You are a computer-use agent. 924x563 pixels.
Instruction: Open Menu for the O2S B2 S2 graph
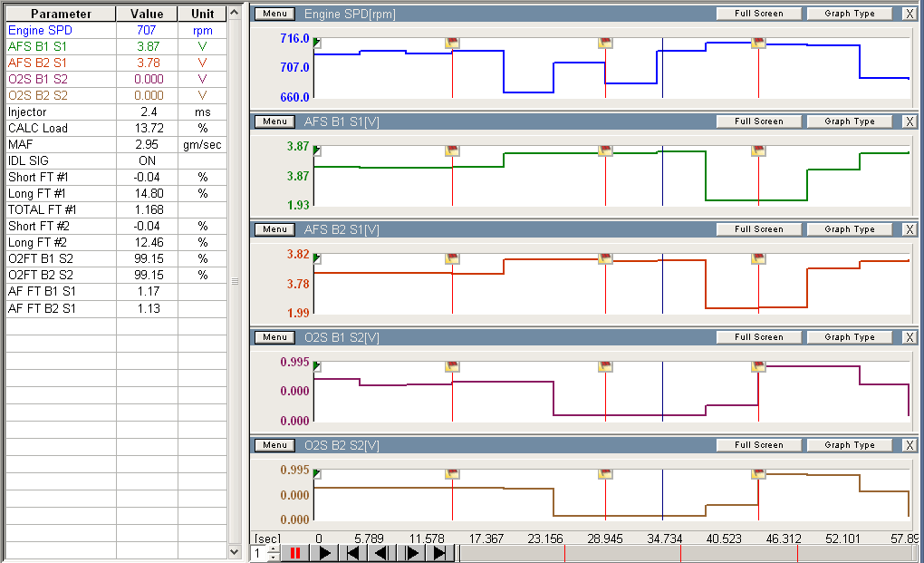274,445
